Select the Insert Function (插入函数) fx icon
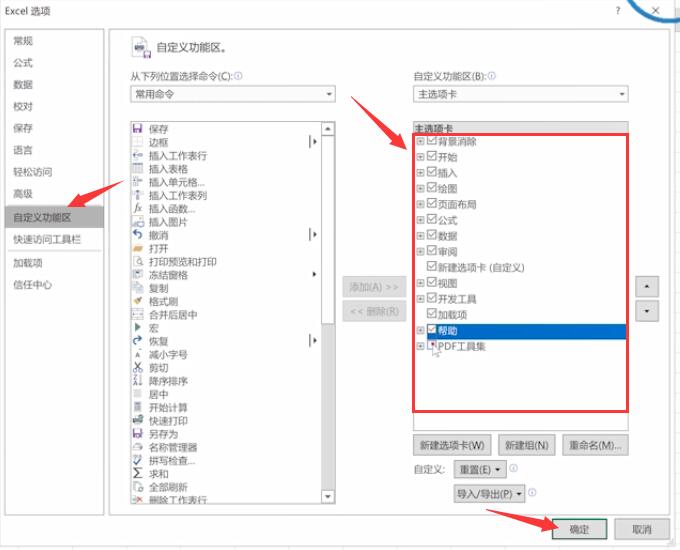This screenshot has height=550, width=680. pyautogui.click(x=137, y=208)
